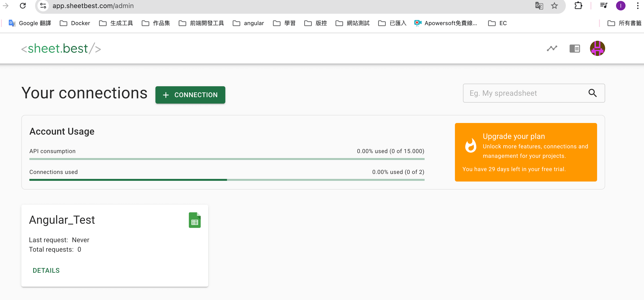Click the Upgrade your plan banner

click(526, 152)
